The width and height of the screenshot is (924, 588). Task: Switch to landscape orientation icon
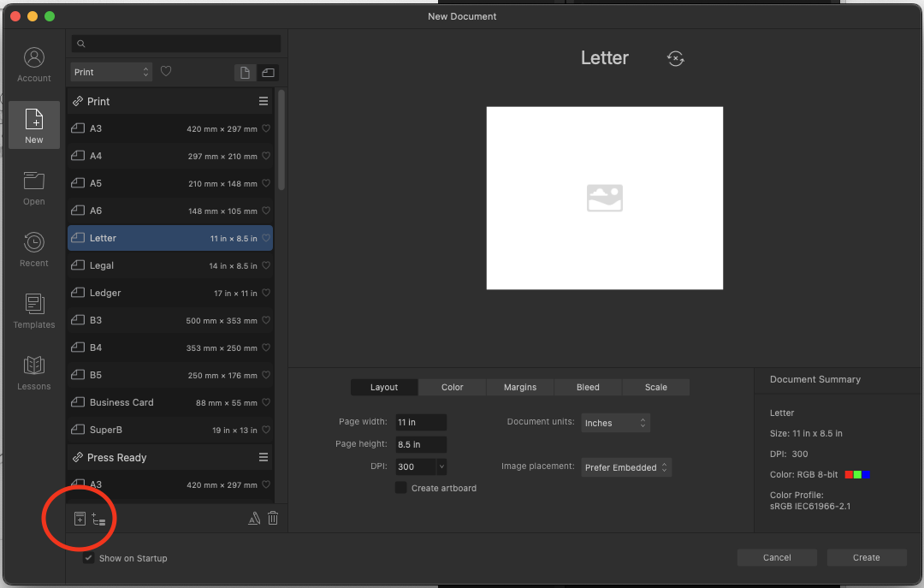tap(268, 73)
